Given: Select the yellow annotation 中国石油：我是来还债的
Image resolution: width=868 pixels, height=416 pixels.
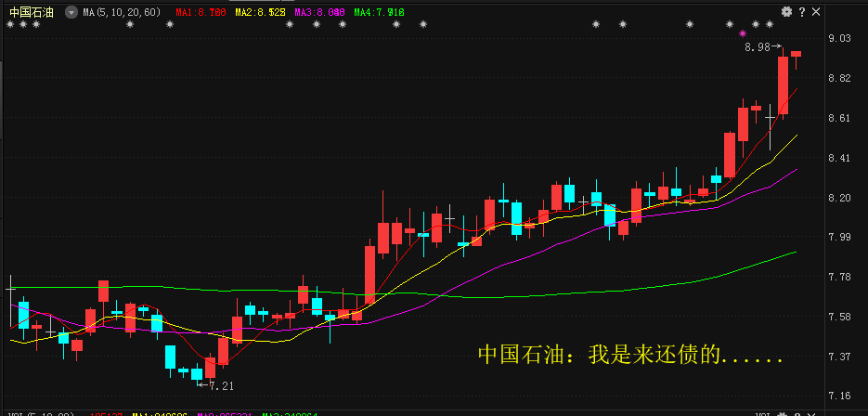Looking at the screenshot, I should pyautogui.click(x=630, y=355).
